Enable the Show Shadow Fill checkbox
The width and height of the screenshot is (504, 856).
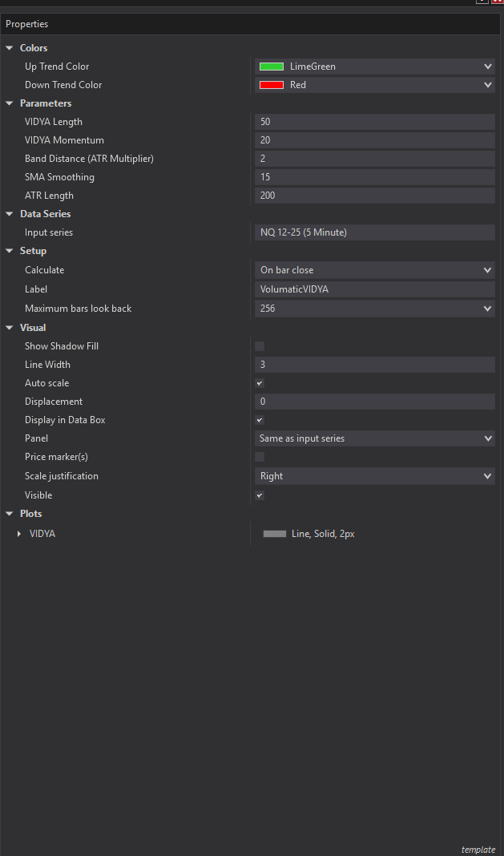(x=260, y=346)
